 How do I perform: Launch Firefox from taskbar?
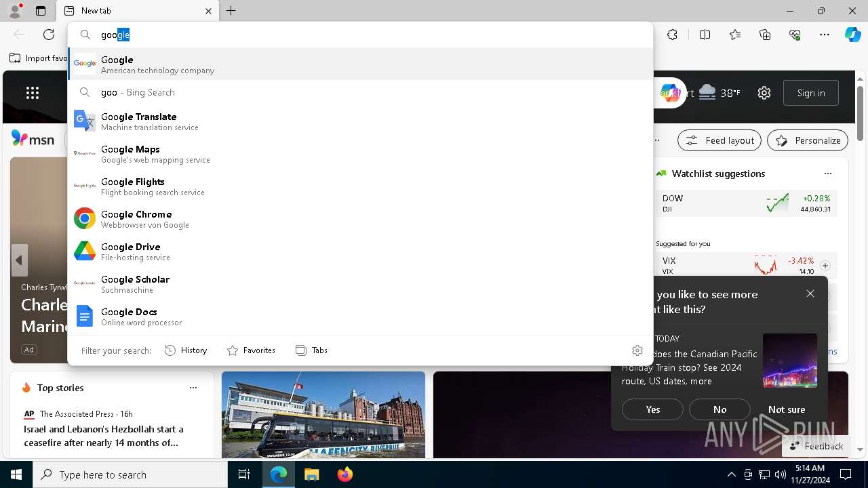click(x=345, y=474)
